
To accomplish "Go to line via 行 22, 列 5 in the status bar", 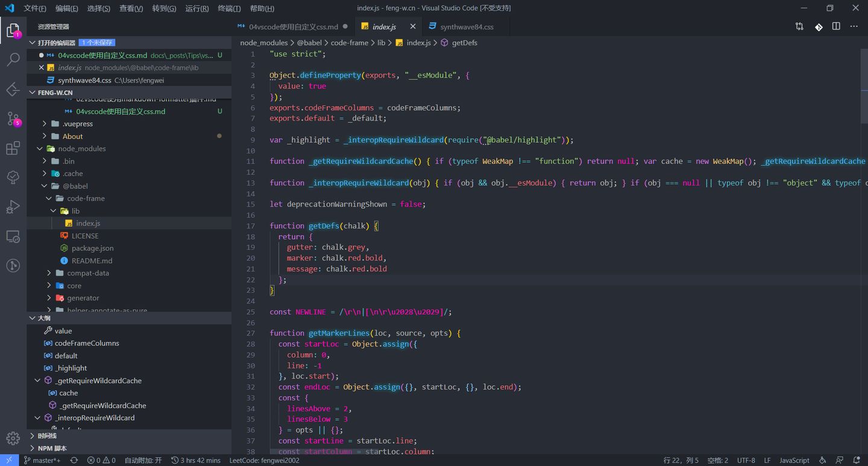I will [681, 460].
